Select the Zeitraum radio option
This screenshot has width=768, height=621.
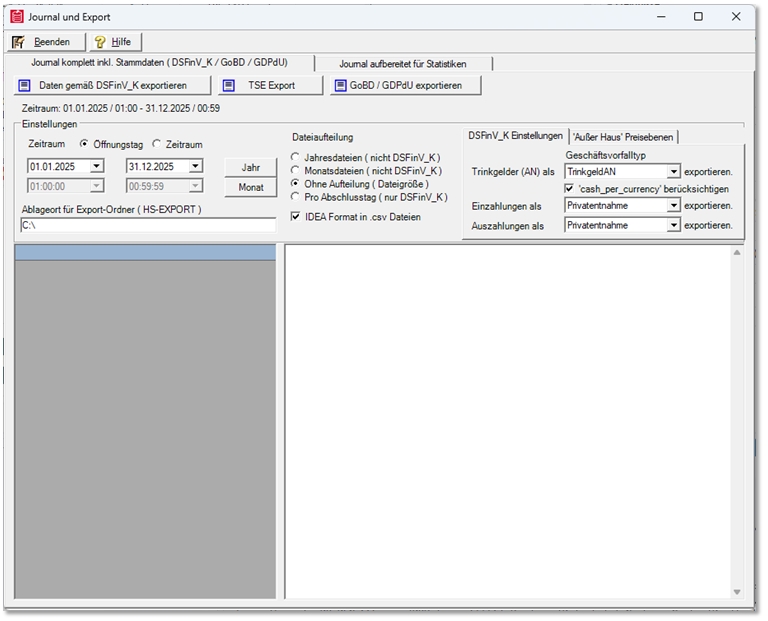click(157, 144)
